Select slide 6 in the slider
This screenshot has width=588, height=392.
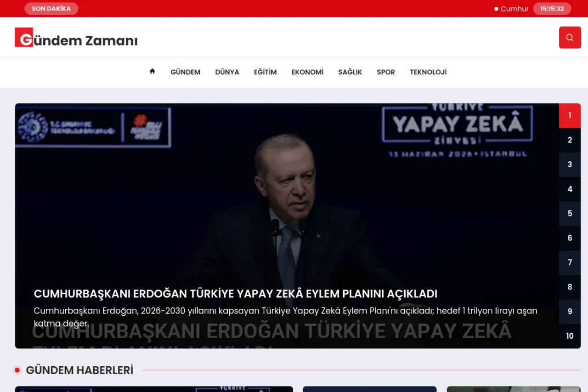coord(570,238)
